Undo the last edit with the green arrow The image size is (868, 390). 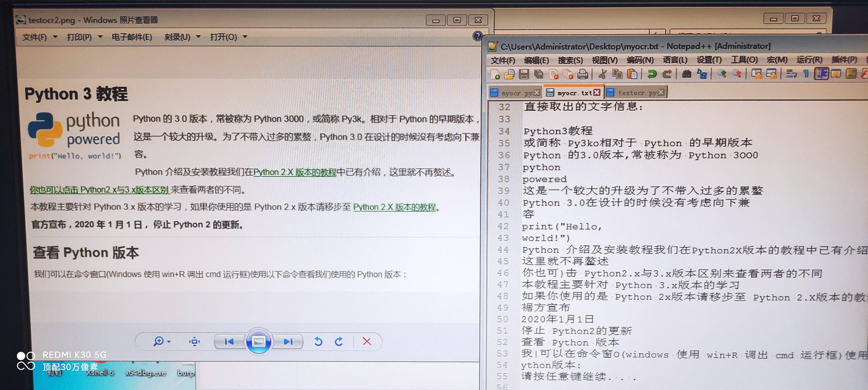pyautogui.click(x=652, y=74)
